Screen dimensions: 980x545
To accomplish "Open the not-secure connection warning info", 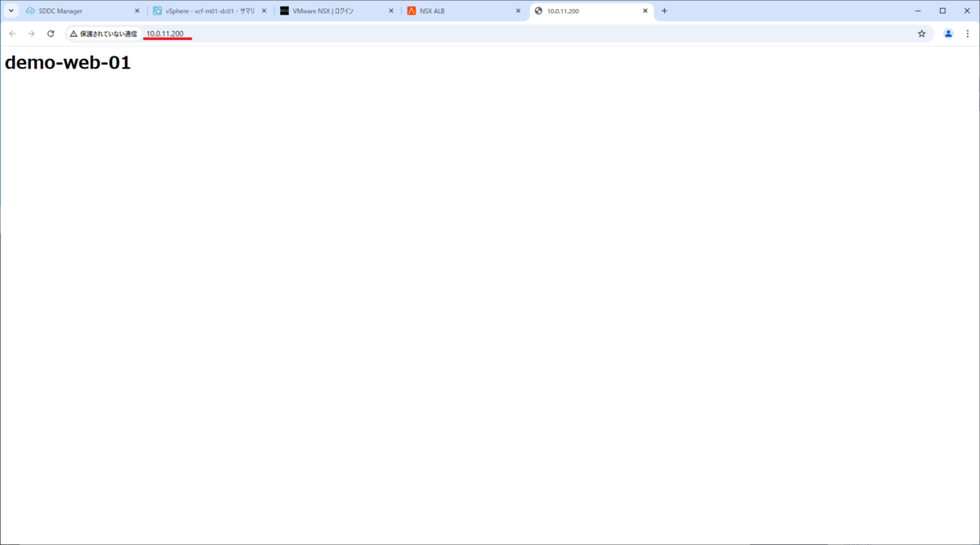I will (103, 34).
